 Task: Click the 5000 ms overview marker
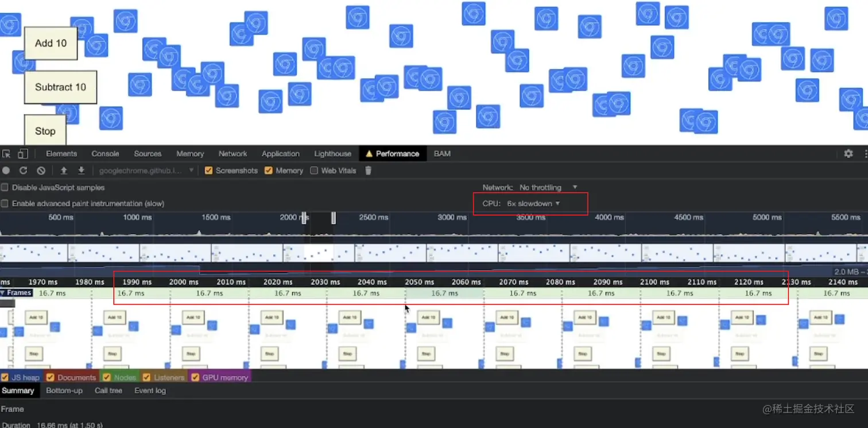click(x=767, y=217)
